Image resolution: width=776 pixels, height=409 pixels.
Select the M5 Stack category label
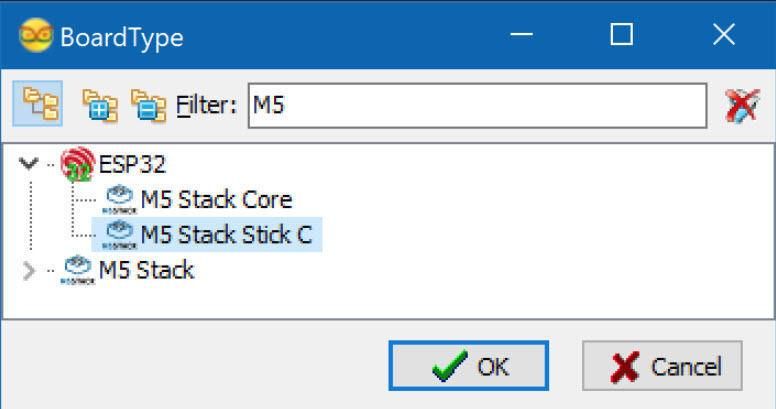click(146, 271)
